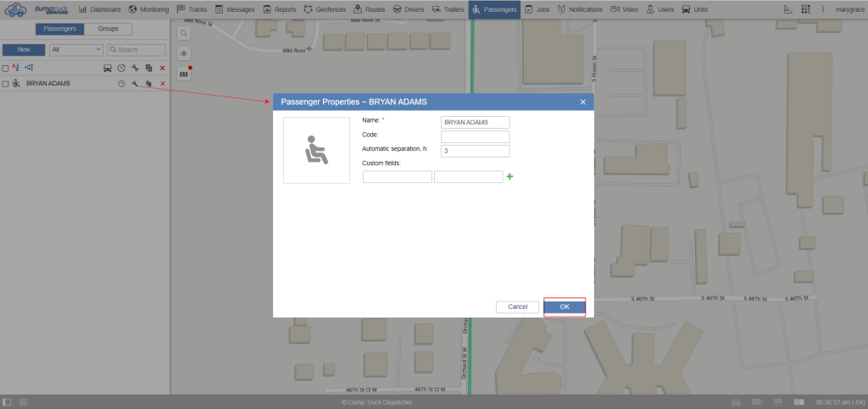Open the All filter dropdown
This screenshot has width=868, height=409.
(75, 50)
